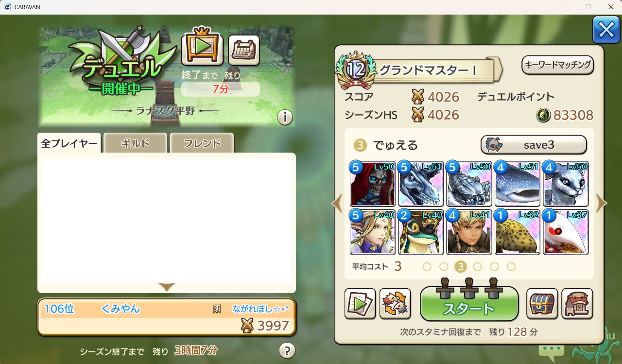Select the last deck page dot
622x364 pixels.
coord(511,266)
